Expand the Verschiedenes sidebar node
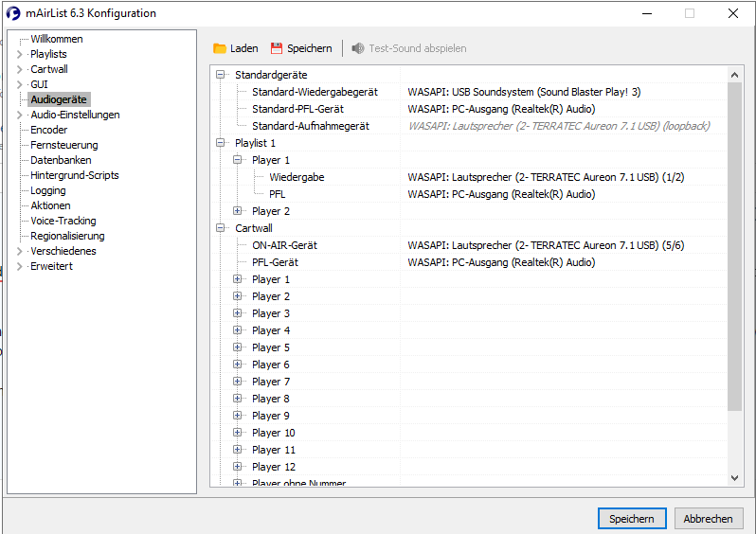Screen dimensions: 756x534 [x=19, y=251]
